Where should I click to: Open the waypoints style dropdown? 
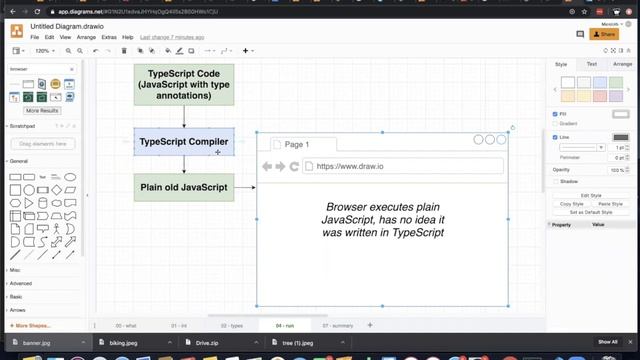pyautogui.click(x=226, y=51)
